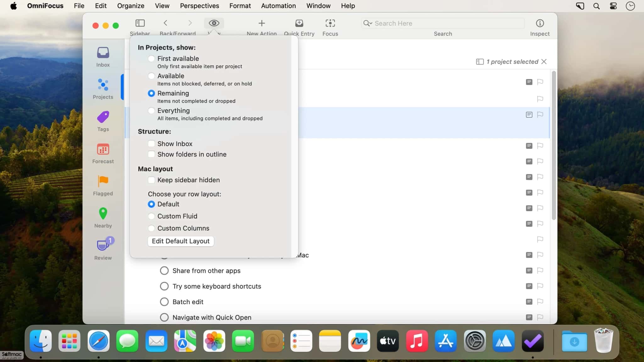Screen dimensions: 644x362
Task: Open the Forecast perspective
Action: [103, 153]
